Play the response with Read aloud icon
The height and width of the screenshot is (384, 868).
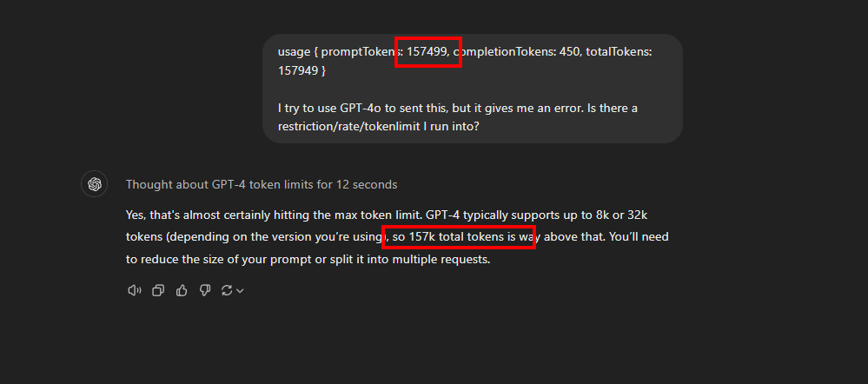coord(135,290)
